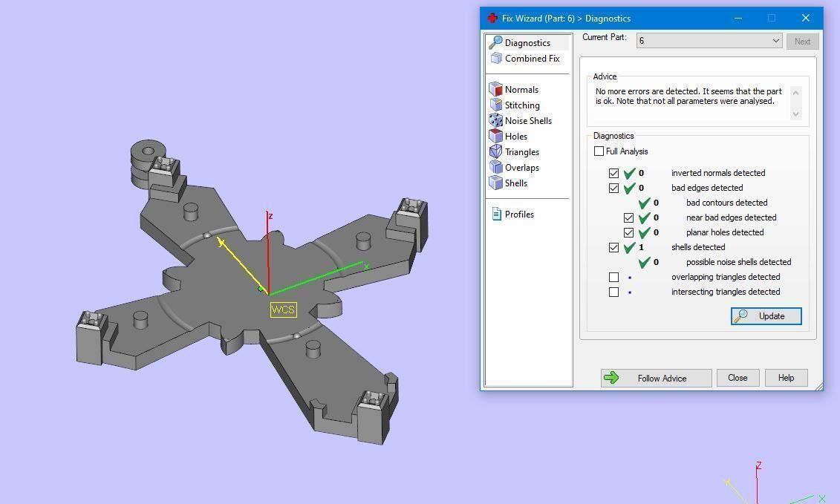840x504 pixels.
Task: Toggle near bad edges detected checkbox
Action: click(628, 217)
